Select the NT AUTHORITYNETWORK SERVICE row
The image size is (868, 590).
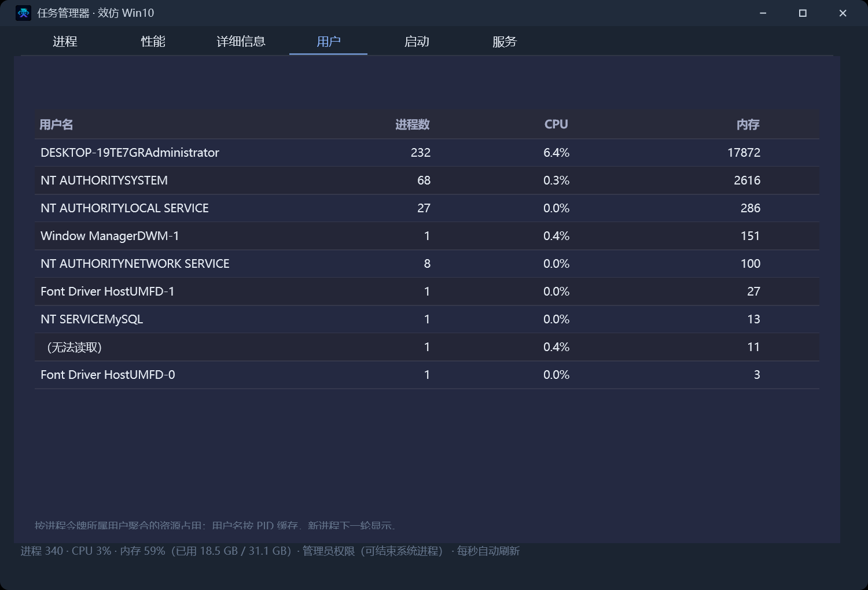tap(427, 264)
